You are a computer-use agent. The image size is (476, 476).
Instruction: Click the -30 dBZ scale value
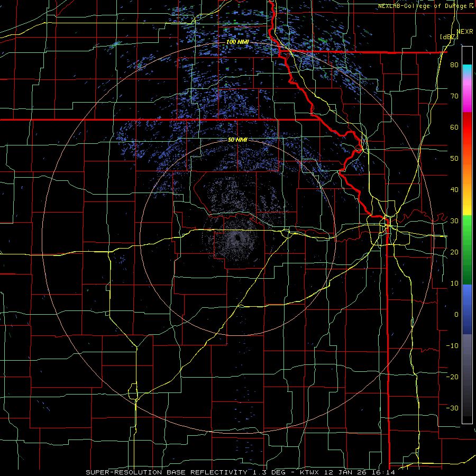pos(452,408)
